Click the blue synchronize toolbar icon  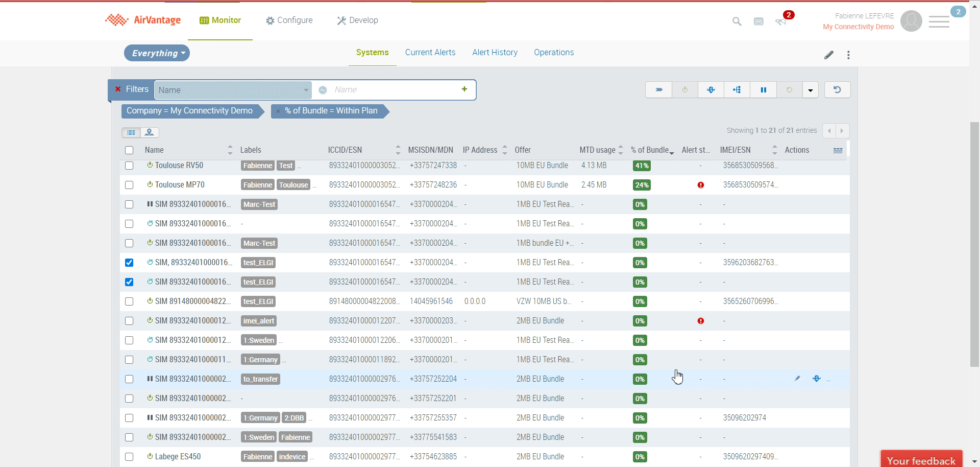(x=710, y=90)
